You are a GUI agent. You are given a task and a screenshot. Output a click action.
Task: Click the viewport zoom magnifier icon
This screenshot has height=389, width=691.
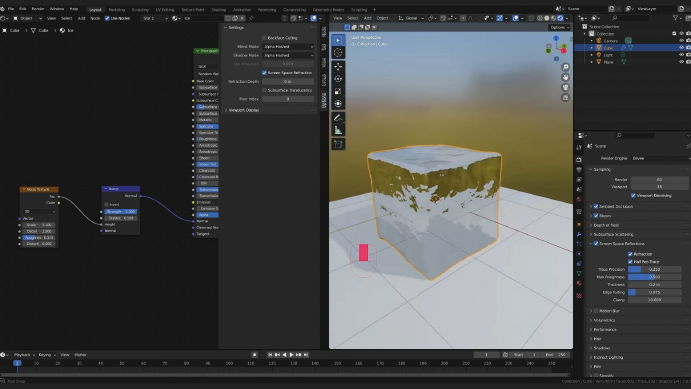click(565, 67)
